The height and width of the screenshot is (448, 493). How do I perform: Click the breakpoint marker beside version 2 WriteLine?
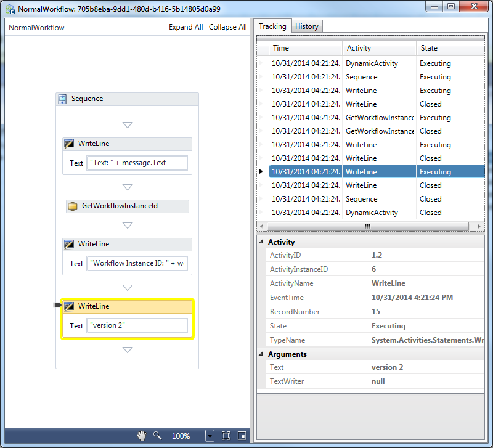(x=57, y=305)
